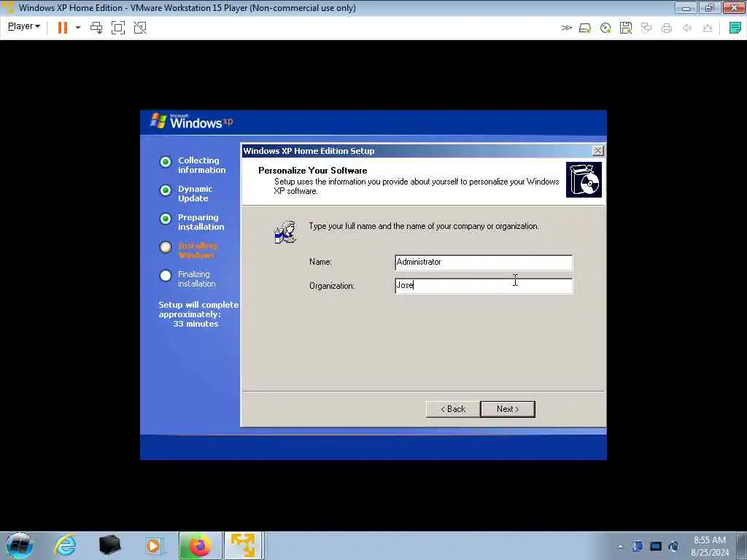Click the "33 minutes" estimate text
747x560 pixels.
tap(196, 324)
